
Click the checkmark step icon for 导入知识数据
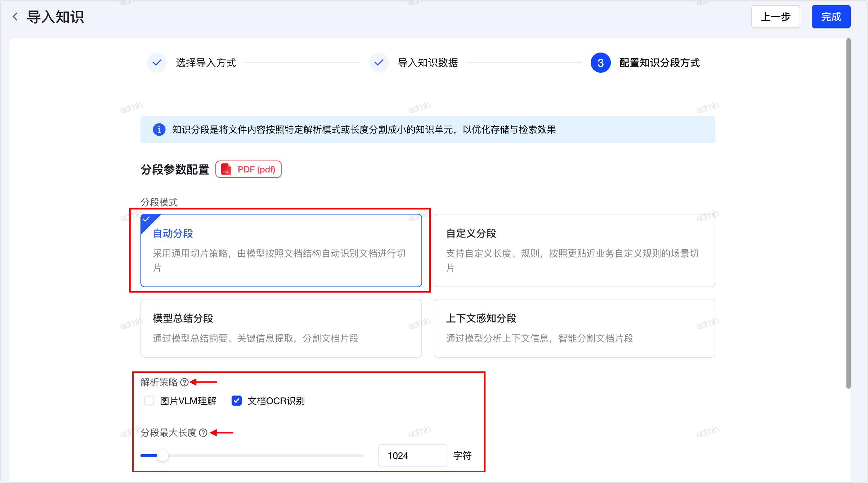point(379,63)
